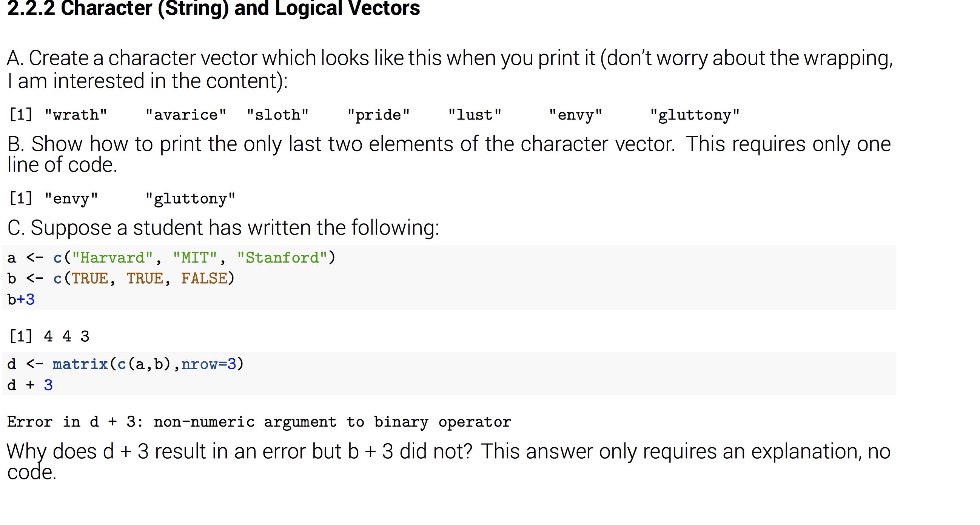Image resolution: width=980 pixels, height=525 pixels.
Task: Click the output line "[1] 4 4 3"
Action: click(x=49, y=336)
